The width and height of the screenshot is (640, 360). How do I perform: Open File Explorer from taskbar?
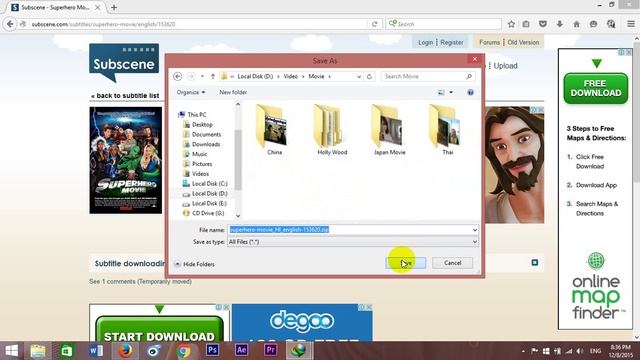[x=38, y=351]
